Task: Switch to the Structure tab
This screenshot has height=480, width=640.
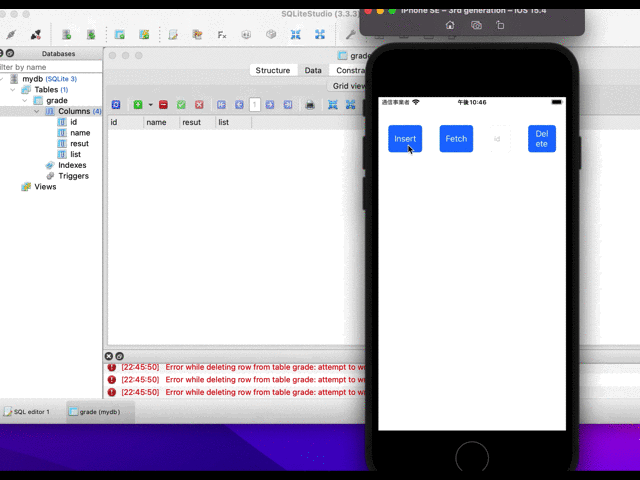Action: [x=272, y=70]
